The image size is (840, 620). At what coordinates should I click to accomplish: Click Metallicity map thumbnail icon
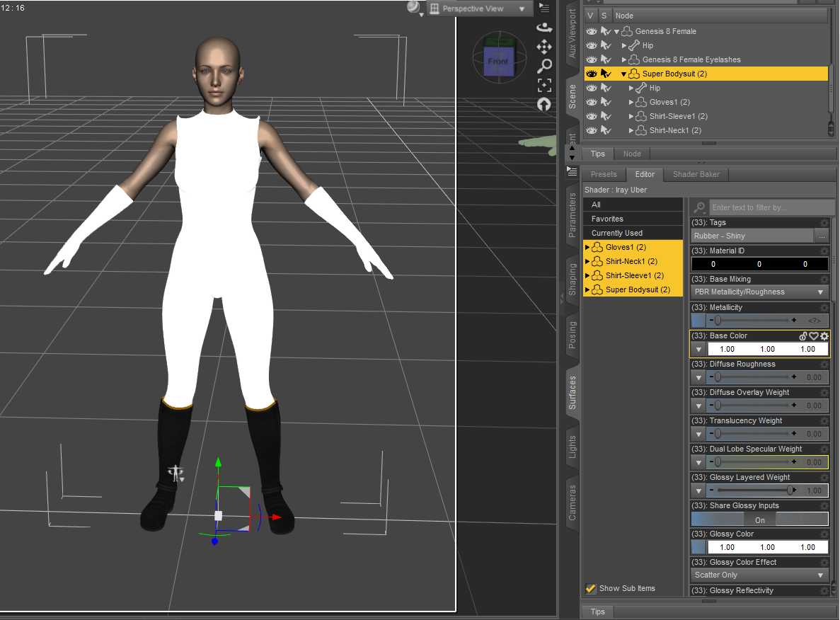[x=698, y=321]
